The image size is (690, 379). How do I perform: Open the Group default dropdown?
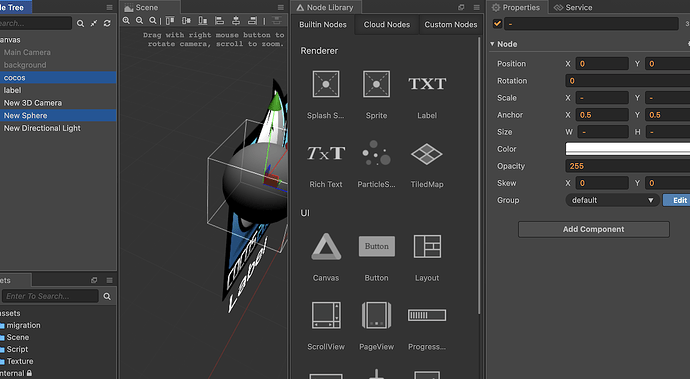(612, 200)
